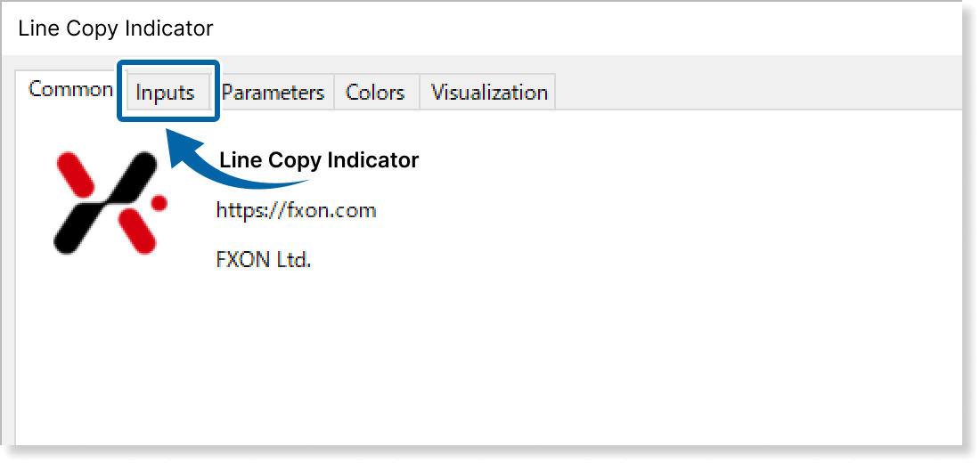Show the Visualization tab

pos(489,93)
